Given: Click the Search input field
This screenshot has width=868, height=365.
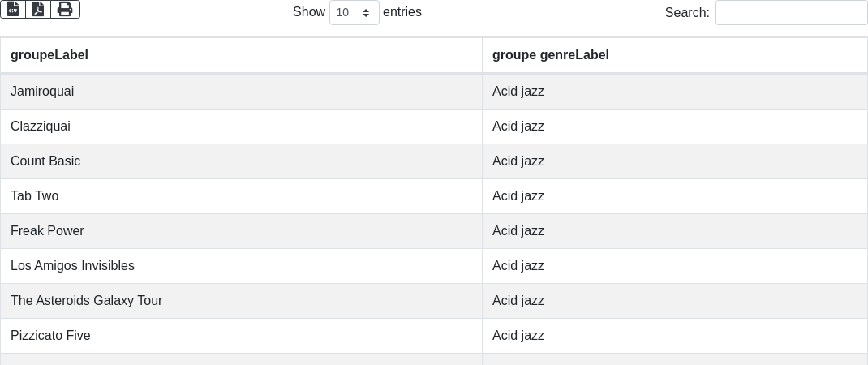Looking at the screenshot, I should [791, 13].
